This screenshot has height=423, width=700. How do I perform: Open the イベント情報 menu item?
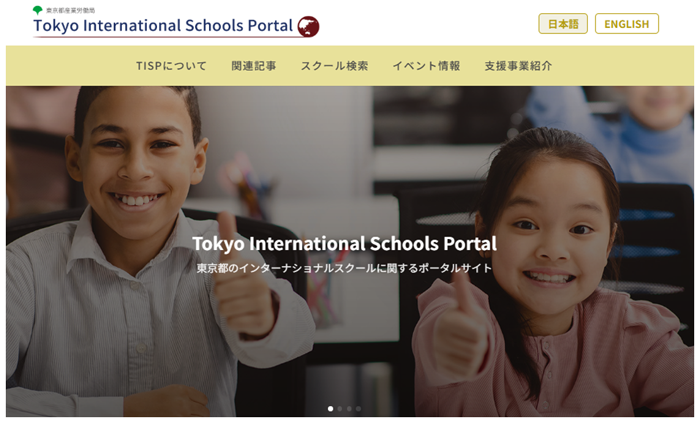426,66
